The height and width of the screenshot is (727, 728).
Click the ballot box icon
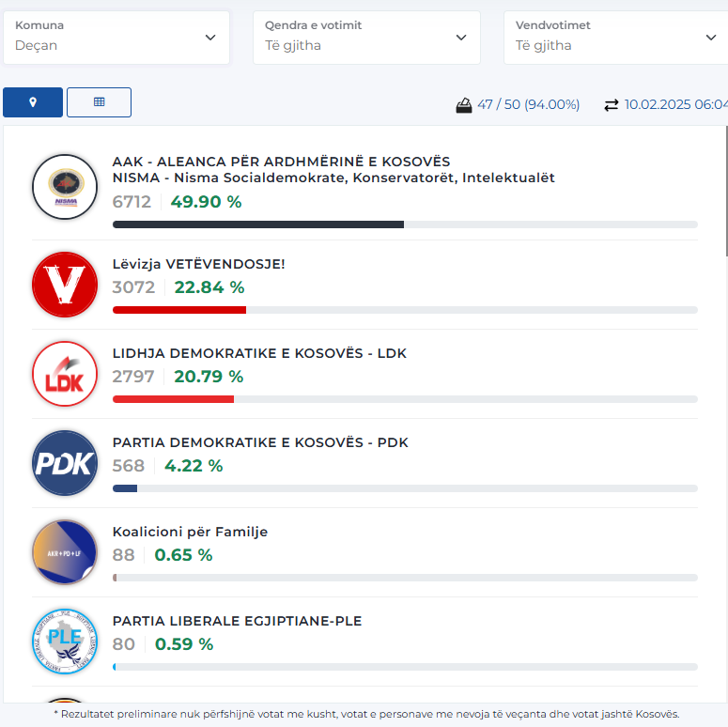464,105
